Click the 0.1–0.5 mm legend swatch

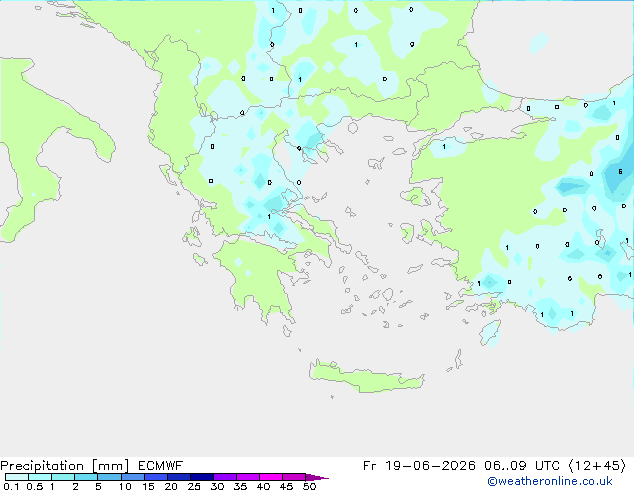coord(17,477)
